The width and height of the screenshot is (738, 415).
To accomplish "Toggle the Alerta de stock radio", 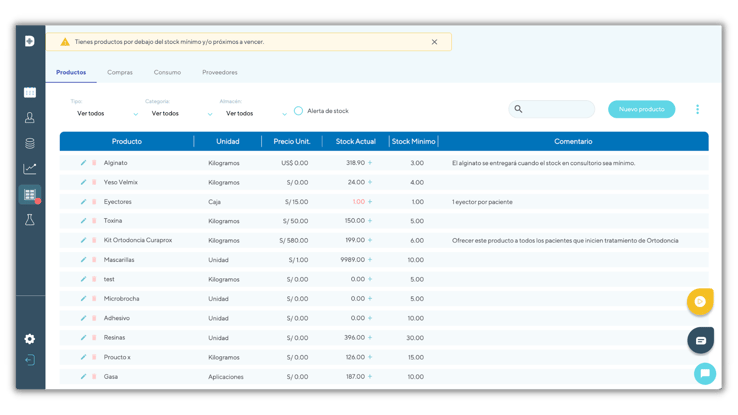I will (298, 111).
